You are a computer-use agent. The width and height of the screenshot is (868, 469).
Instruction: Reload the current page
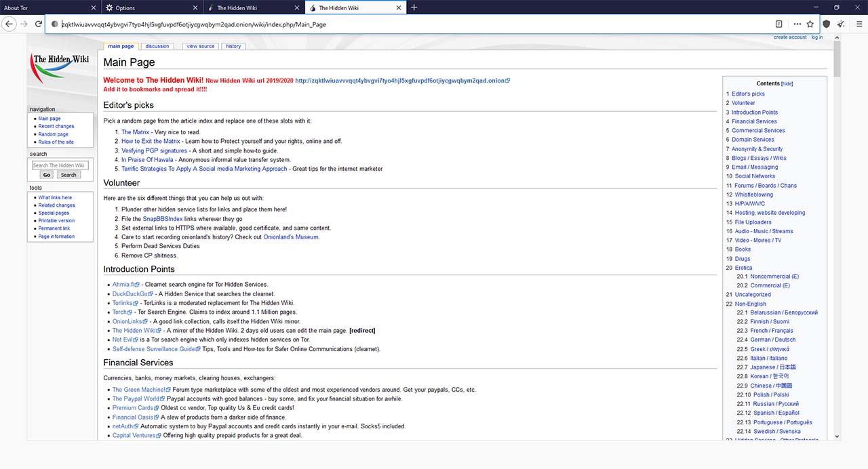click(x=39, y=24)
